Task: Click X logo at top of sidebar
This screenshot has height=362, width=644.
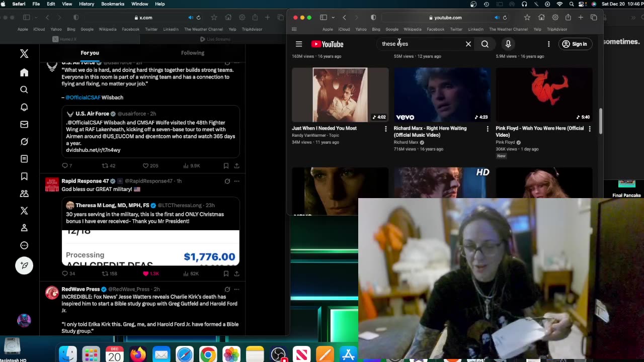Action: [24, 54]
